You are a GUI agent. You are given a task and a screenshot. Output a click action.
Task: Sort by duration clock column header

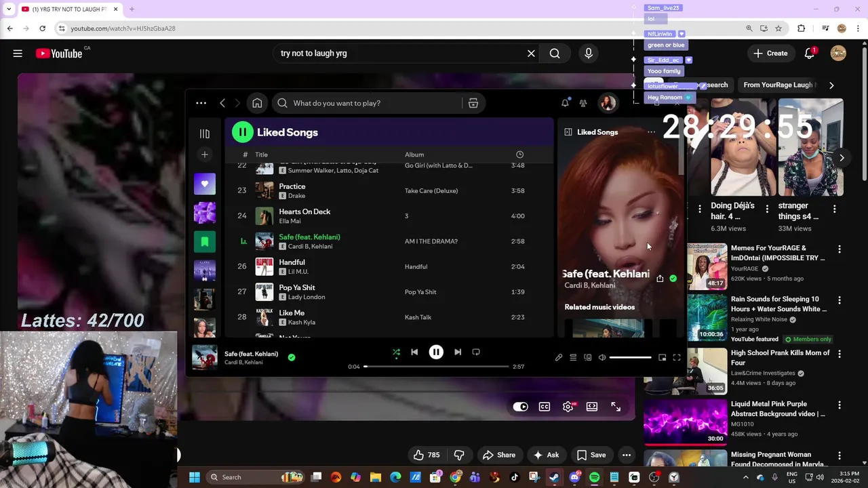pos(519,155)
